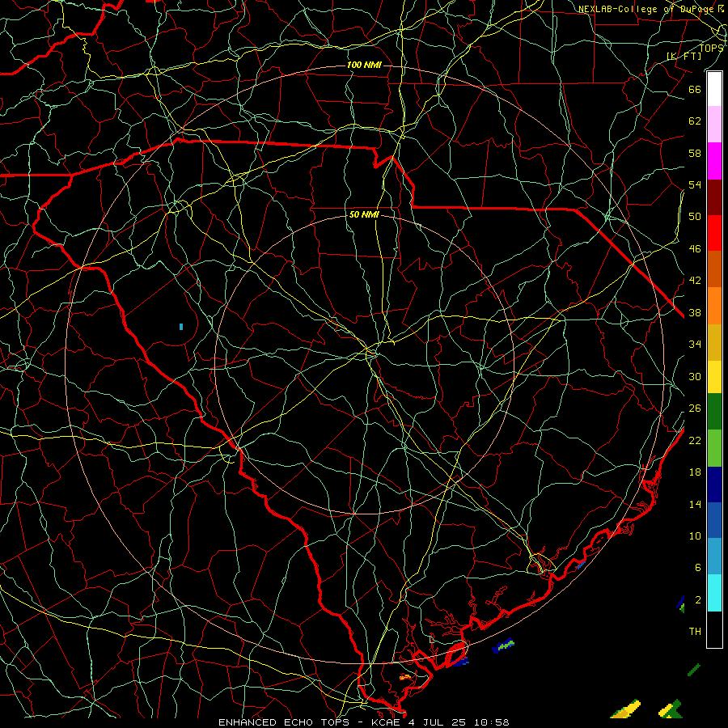
Task: Click the isolated light-blue echo inland west
Action: (x=181, y=327)
